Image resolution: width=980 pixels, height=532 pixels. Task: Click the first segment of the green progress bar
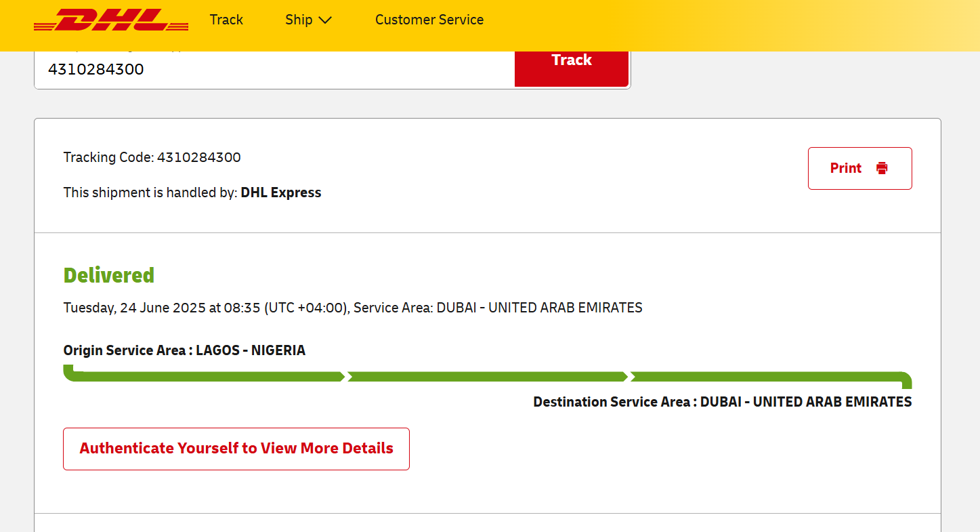click(x=204, y=376)
